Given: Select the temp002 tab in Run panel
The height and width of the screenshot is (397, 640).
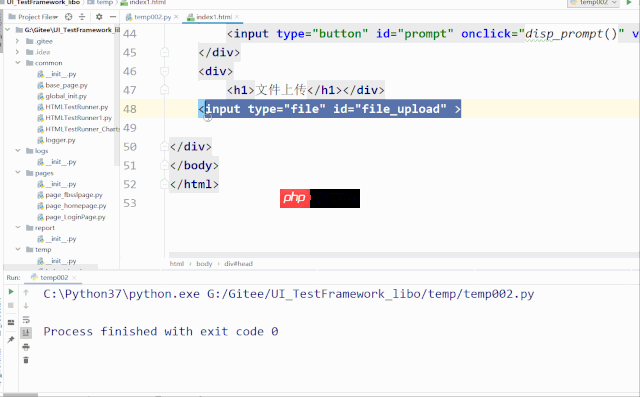Looking at the screenshot, I should pos(54,277).
